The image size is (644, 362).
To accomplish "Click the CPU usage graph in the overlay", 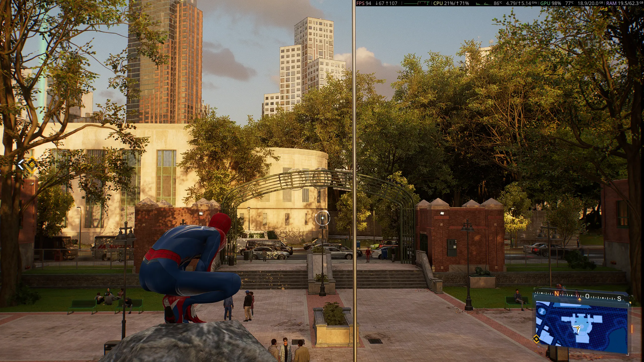I will point(483,4).
